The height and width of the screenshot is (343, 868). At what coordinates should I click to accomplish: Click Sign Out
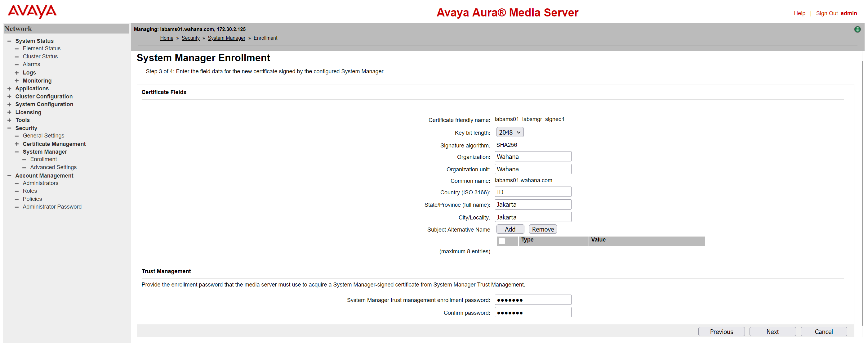click(x=828, y=13)
